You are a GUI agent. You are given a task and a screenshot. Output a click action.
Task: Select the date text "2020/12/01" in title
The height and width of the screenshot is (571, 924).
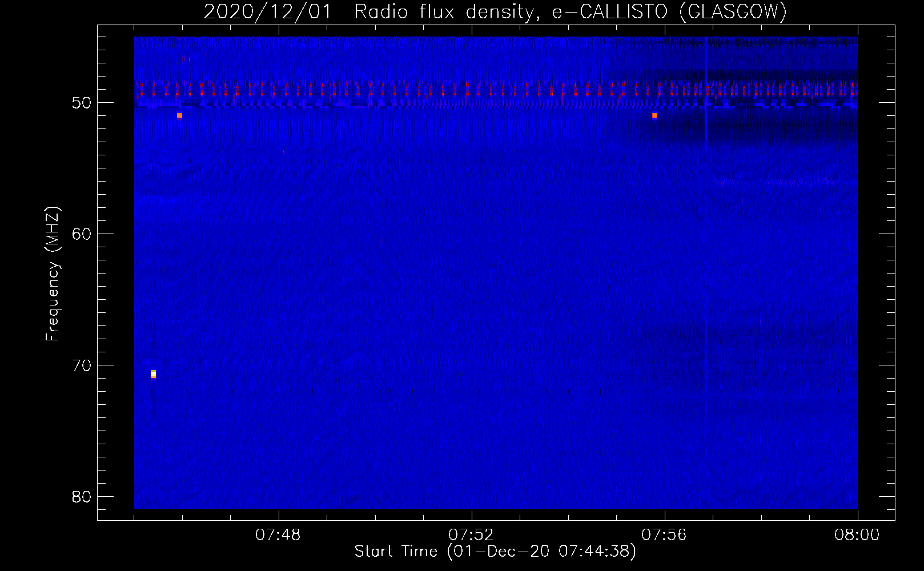tap(267, 11)
